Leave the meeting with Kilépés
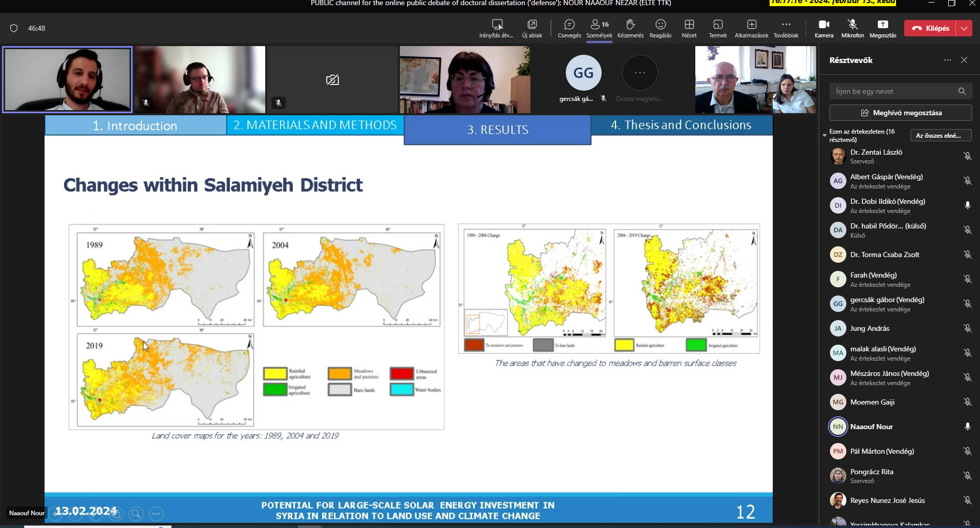Image resolution: width=980 pixels, height=528 pixels. 931,28
